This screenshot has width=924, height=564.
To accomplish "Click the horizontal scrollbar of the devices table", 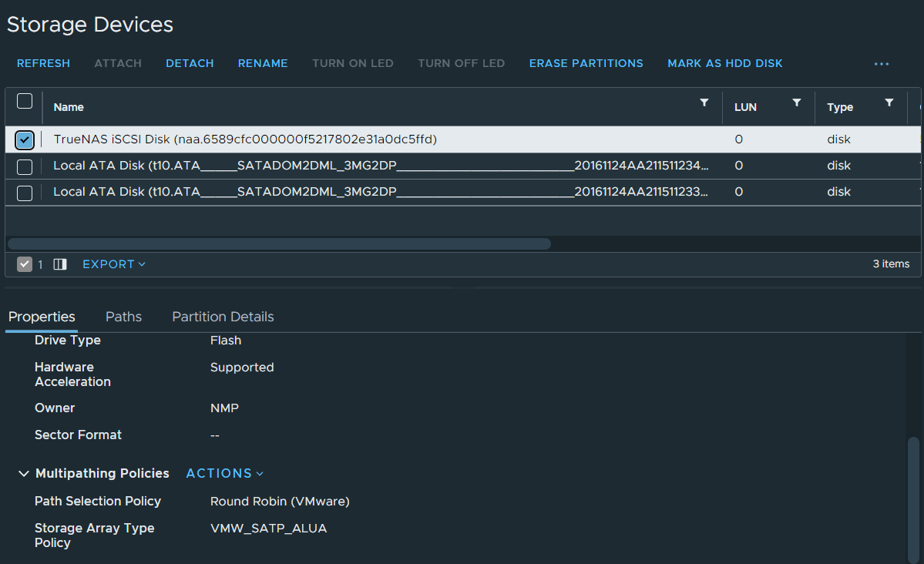I will 279,244.
